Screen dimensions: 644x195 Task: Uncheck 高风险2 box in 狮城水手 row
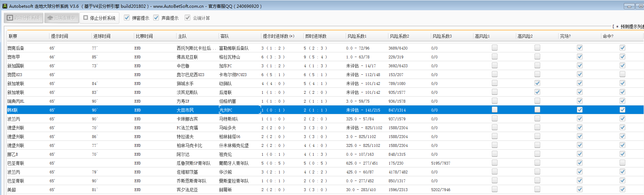(537, 83)
